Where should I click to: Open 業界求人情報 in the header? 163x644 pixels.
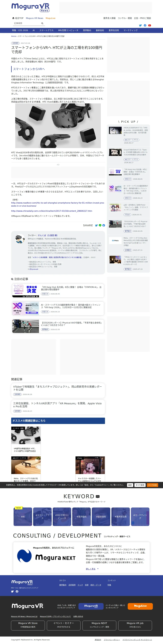(x=109, y=18)
